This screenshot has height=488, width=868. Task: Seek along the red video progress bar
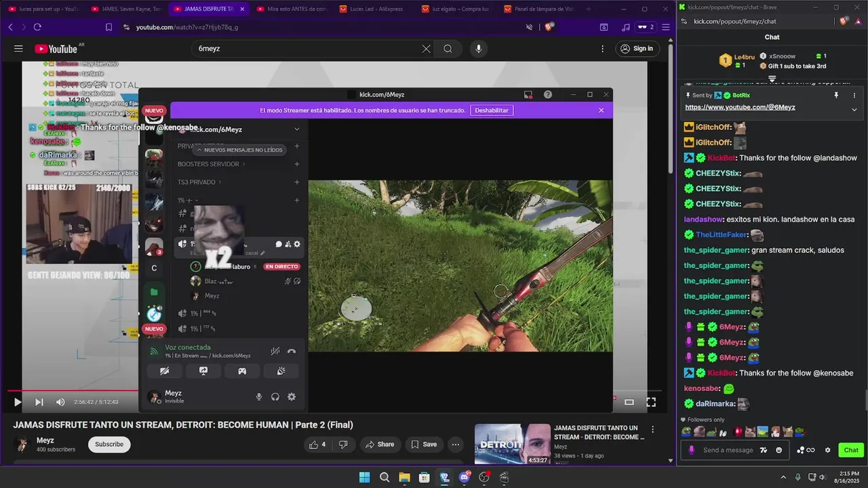[x=73, y=390]
